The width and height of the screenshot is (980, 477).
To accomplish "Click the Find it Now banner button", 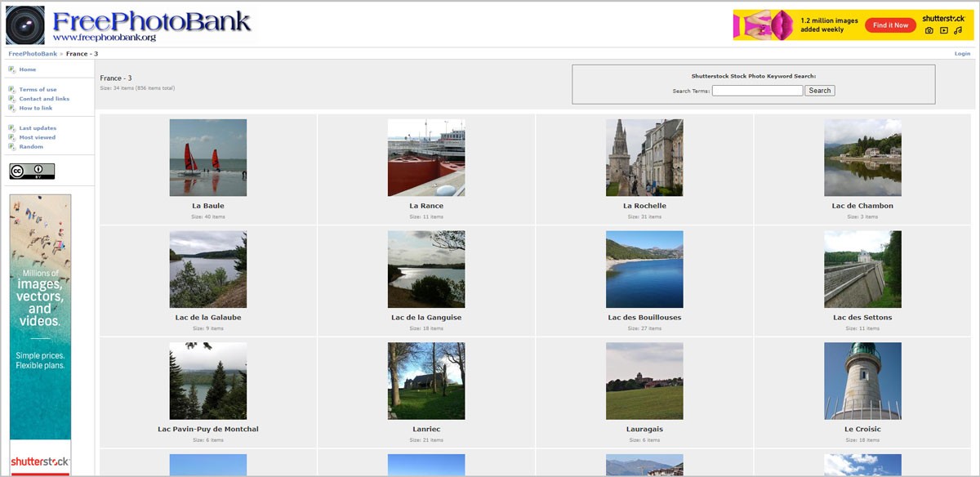I will tap(890, 25).
